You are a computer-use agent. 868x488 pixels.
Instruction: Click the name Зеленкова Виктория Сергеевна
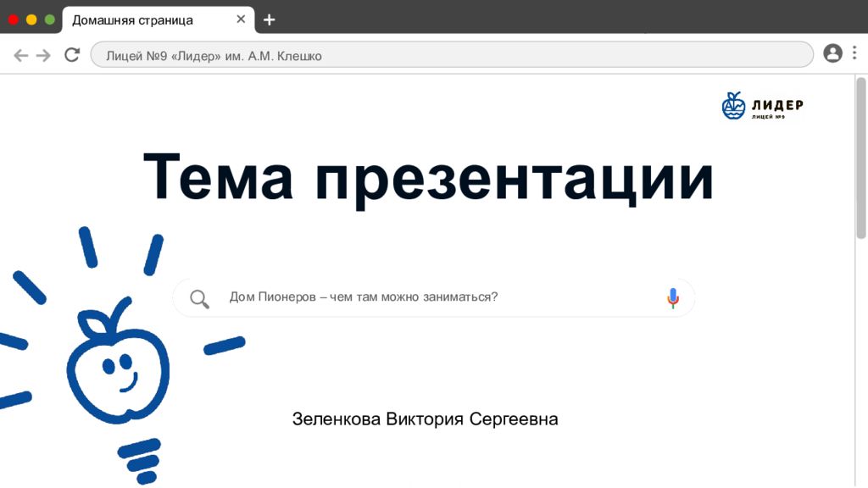425,419
